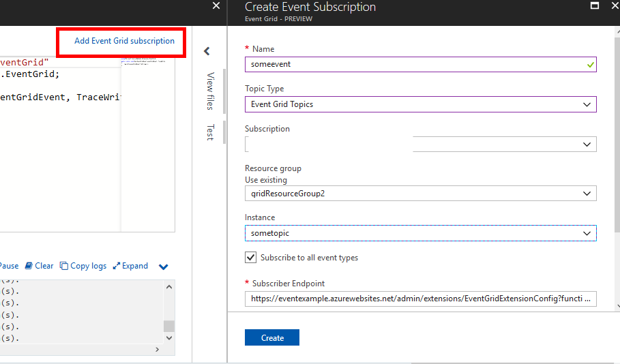Click the horizontal scroll right arrow in logs
Image resolution: width=620 pixels, height=364 pixels.
click(158, 350)
